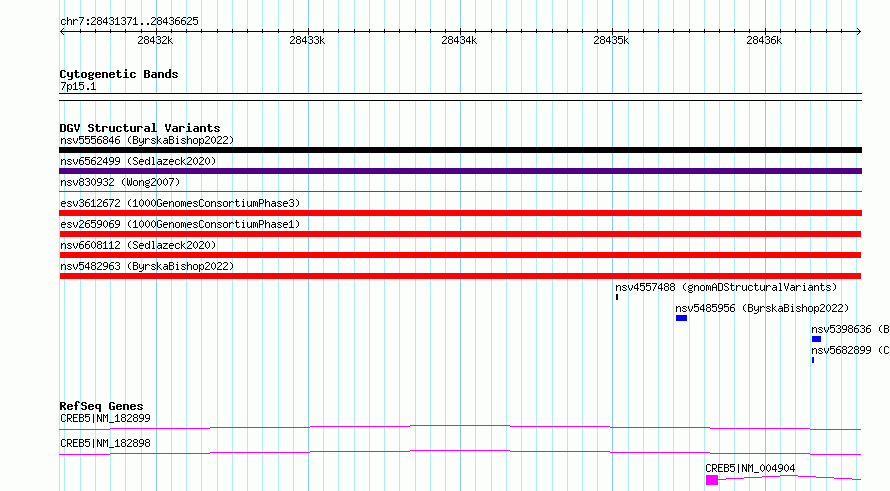The width and height of the screenshot is (890, 491).
Task: Click the blue nsv5398636 variant block
Action: pyautogui.click(x=816, y=339)
